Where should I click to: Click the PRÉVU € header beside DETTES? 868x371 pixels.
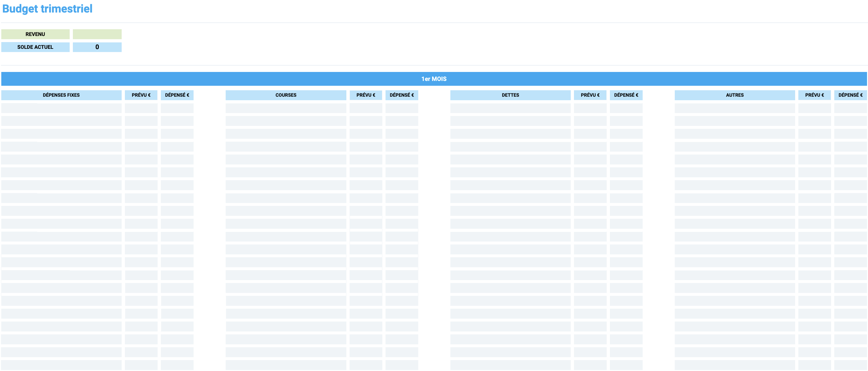point(590,95)
